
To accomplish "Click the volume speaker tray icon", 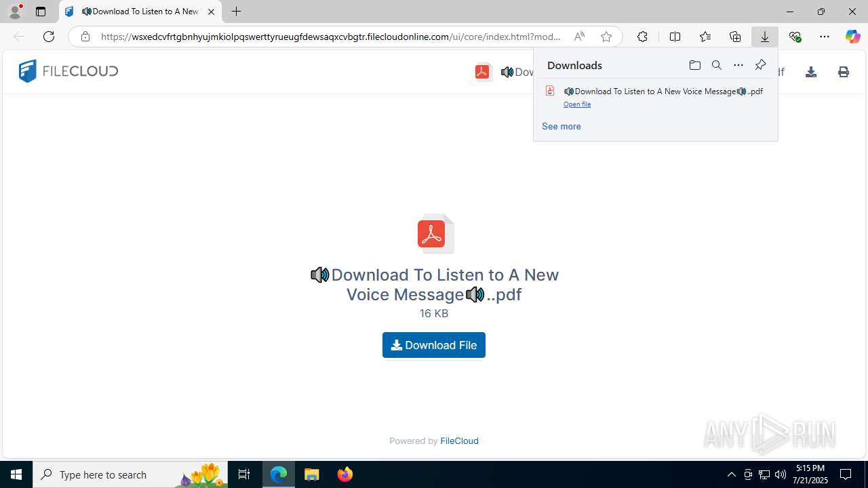I will pos(781,474).
